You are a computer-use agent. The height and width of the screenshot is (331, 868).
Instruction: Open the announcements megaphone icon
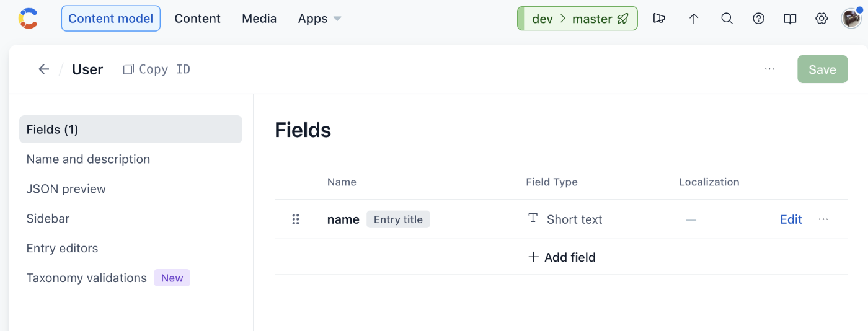pyautogui.click(x=659, y=19)
